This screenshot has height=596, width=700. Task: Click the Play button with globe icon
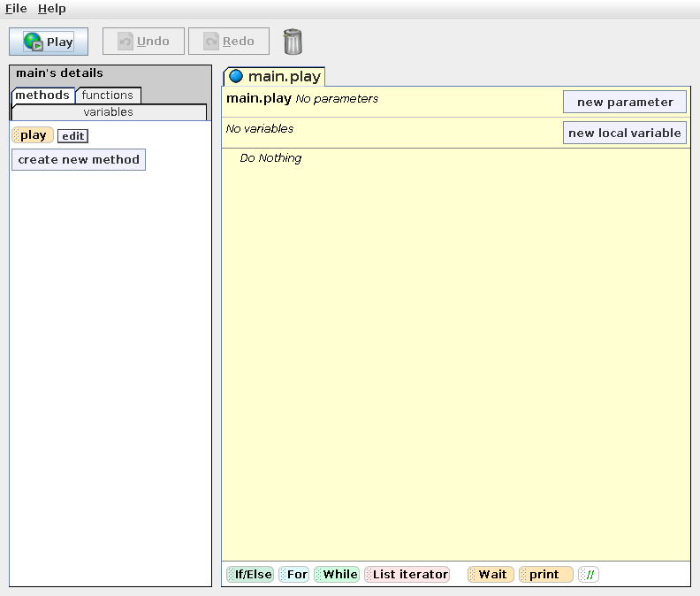pos(49,42)
